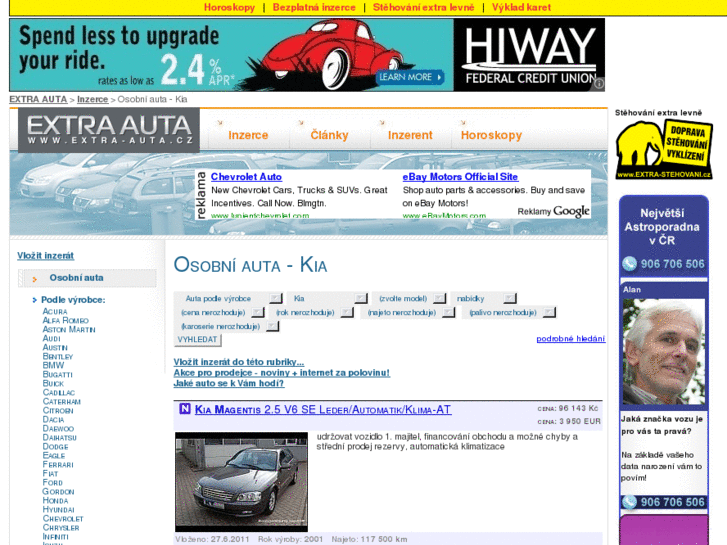This screenshot has height=545, width=727.
Task: Select Aston Martin in manufacturer list
Action: click(x=69, y=329)
